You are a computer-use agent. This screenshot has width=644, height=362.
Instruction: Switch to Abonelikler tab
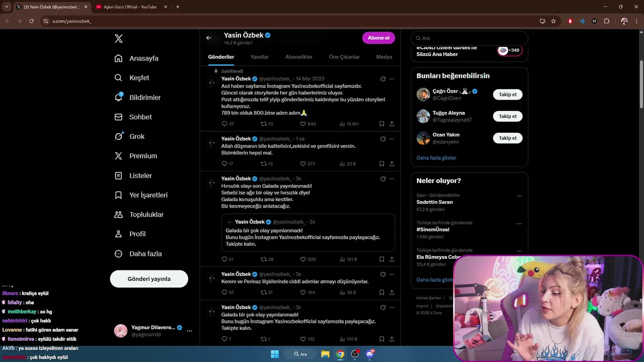[x=299, y=57]
